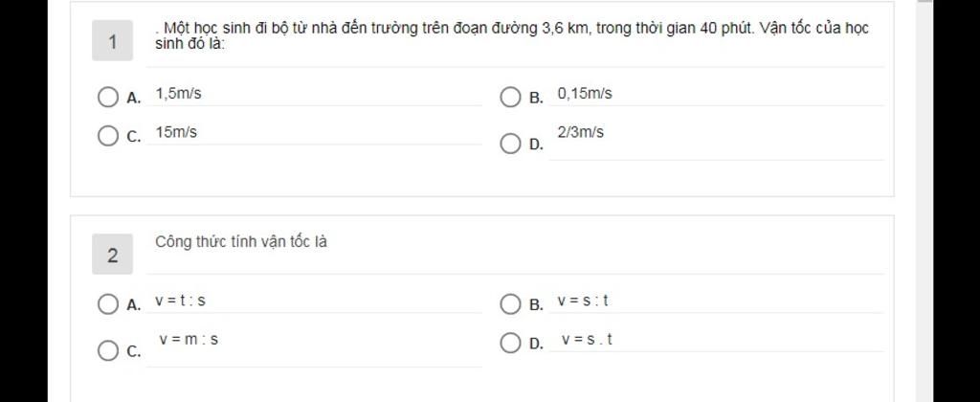
Task: Select radio button A in question 2
Action: click(108, 304)
